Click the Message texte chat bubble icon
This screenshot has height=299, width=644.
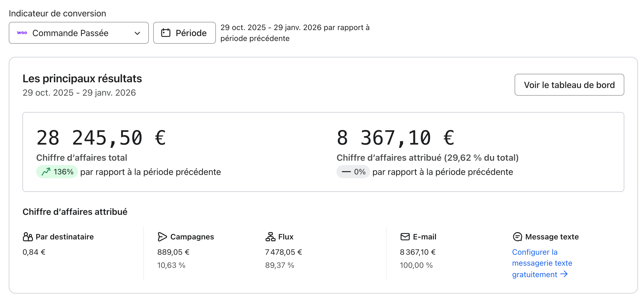pyautogui.click(x=517, y=237)
